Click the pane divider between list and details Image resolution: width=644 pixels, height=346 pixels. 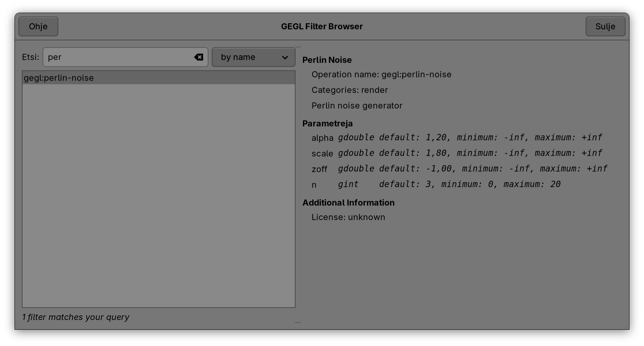click(x=298, y=185)
